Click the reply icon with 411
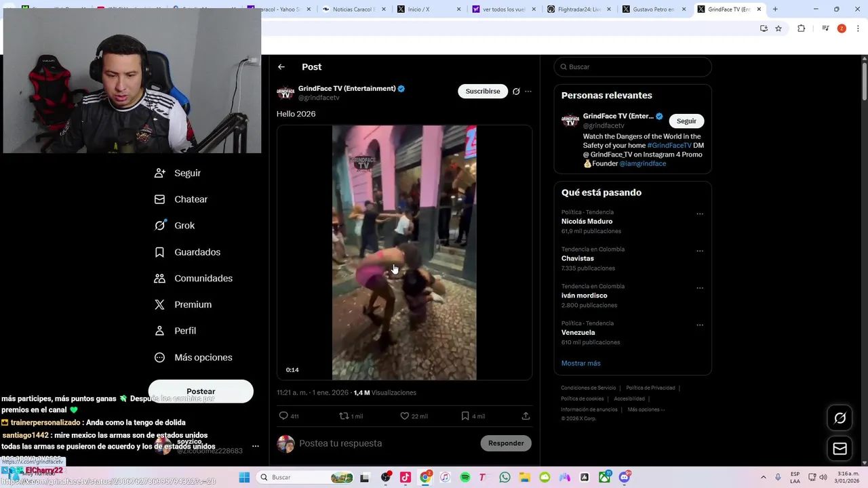 coord(289,416)
